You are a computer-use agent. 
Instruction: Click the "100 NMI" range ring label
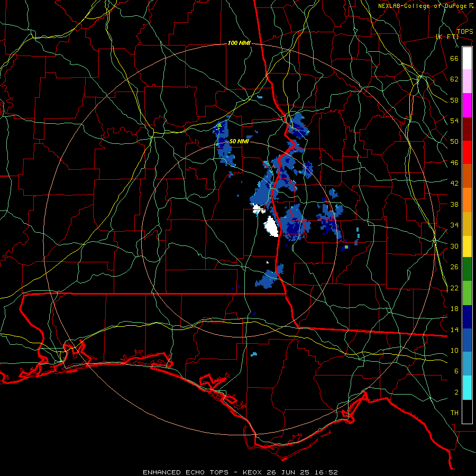(x=239, y=43)
